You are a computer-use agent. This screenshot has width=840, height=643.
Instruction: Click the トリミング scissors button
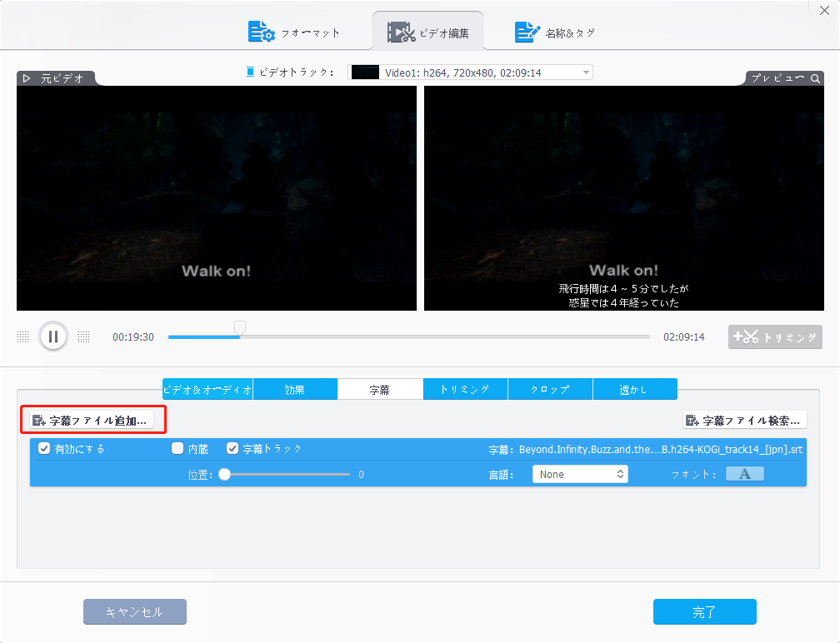point(775,336)
